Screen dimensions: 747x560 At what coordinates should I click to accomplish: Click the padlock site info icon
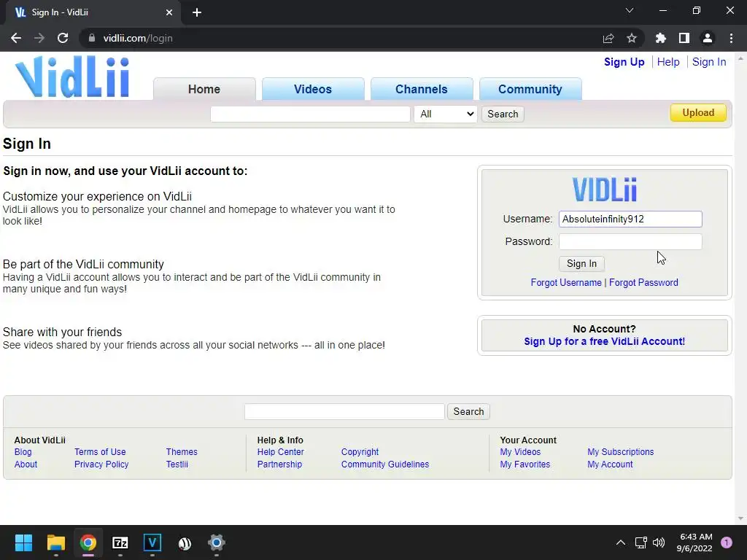91,38
